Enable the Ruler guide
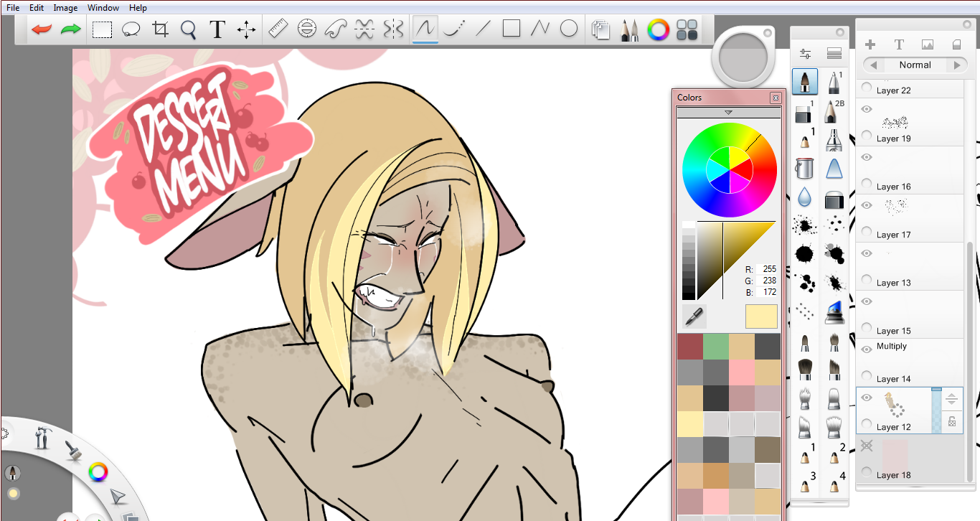The height and width of the screenshot is (521, 980). click(278, 29)
